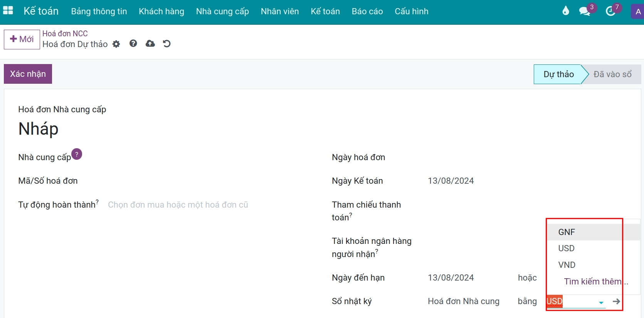Open the activities clock icon
The image size is (644, 318).
click(x=610, y=11)
